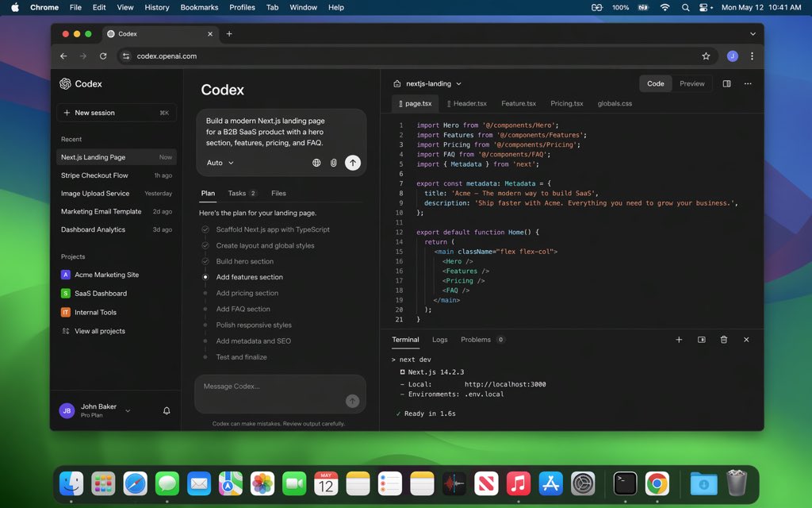
Task: Switch to the Plan tab
Action: (x=208, y=194)
